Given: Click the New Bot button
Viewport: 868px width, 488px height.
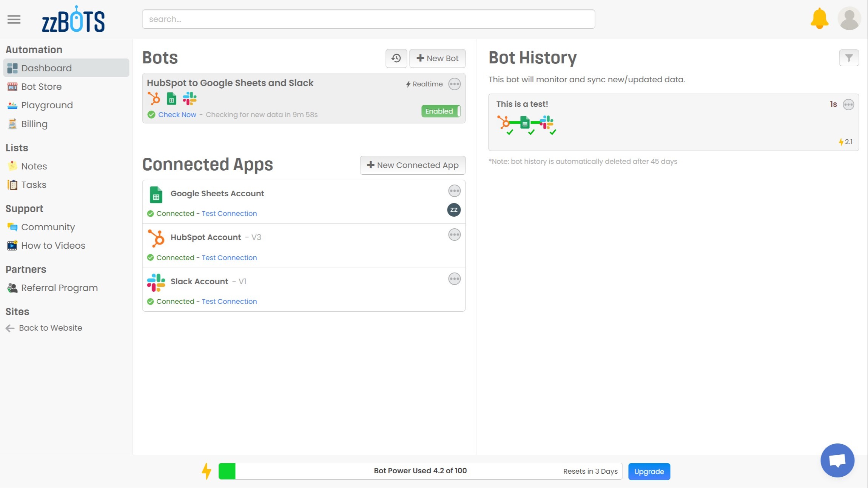Looking at the screenshot, I should tap(437, 58).
